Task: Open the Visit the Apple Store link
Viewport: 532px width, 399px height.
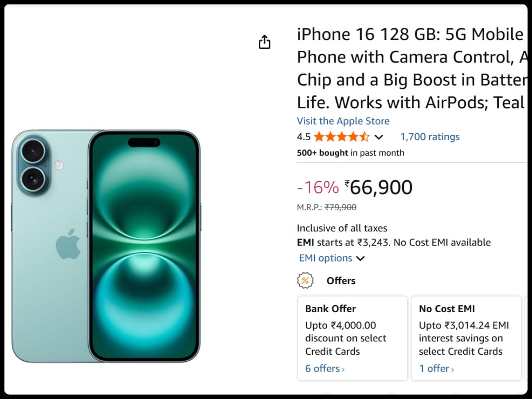Action: 343,121
